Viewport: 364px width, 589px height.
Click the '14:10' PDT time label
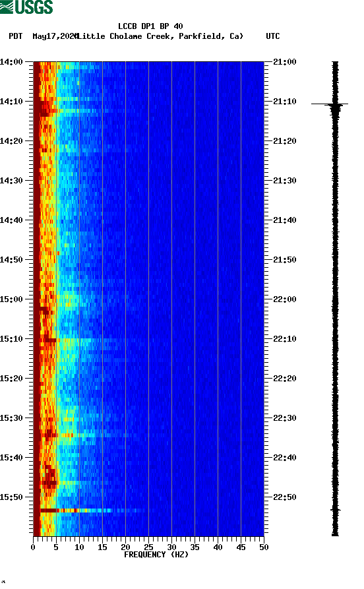tap(11, 102)
